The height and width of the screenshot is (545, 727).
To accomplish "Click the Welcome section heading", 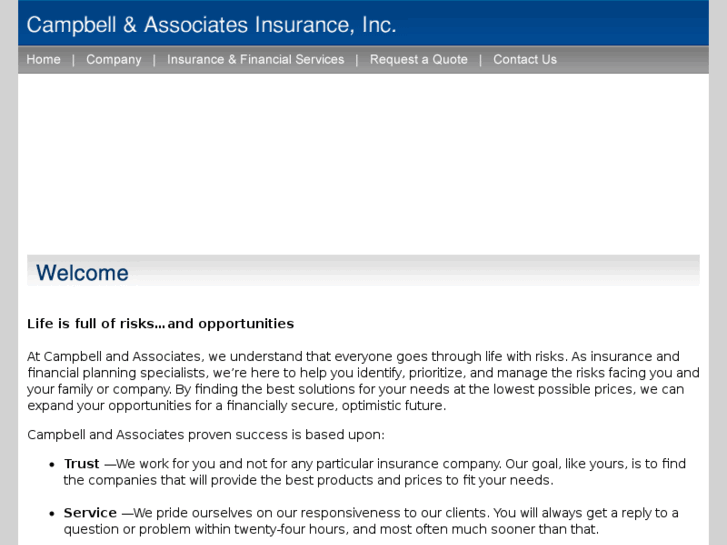I will [x=82, y=273].
